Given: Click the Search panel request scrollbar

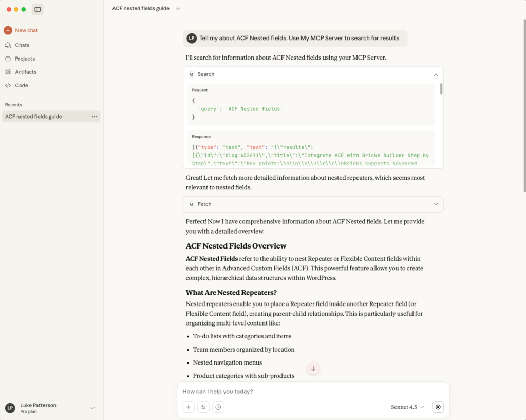Looking at the screenshot, I should click(441, 89).
